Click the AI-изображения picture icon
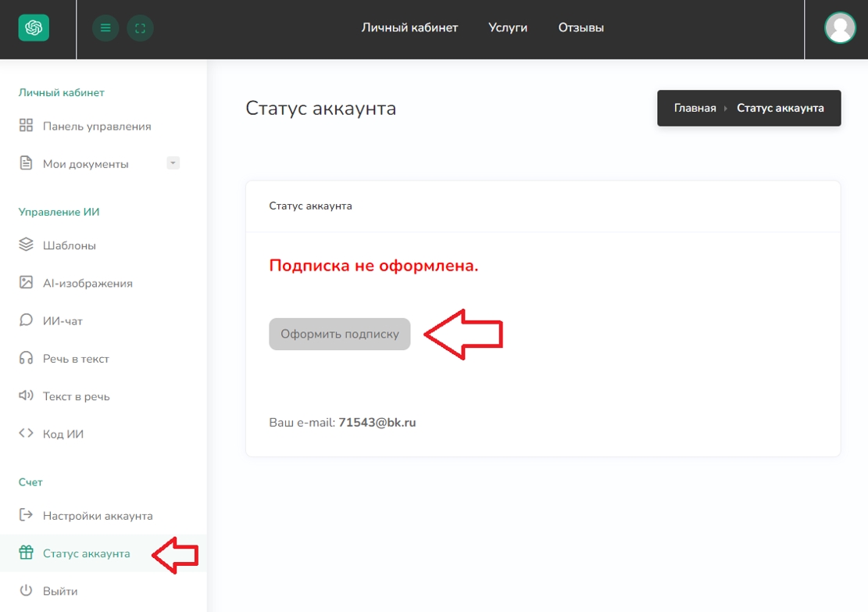Screen dimensions: 868x612 pos(26,282)
